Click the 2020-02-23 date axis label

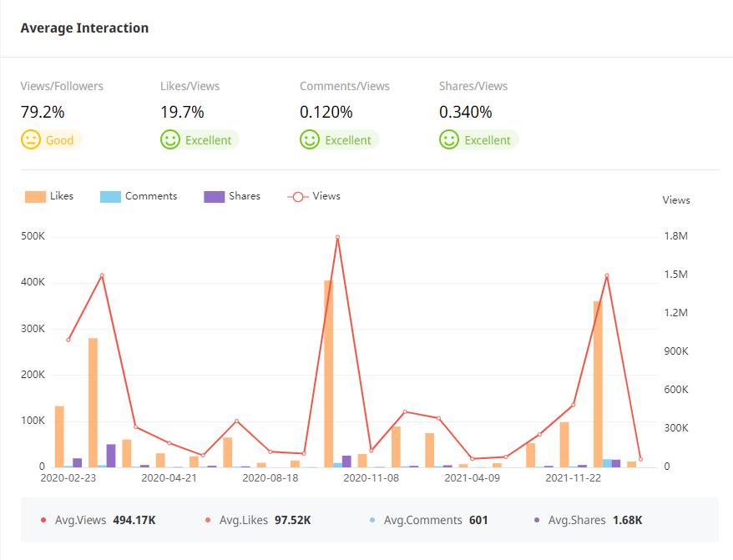pos(68,478)
